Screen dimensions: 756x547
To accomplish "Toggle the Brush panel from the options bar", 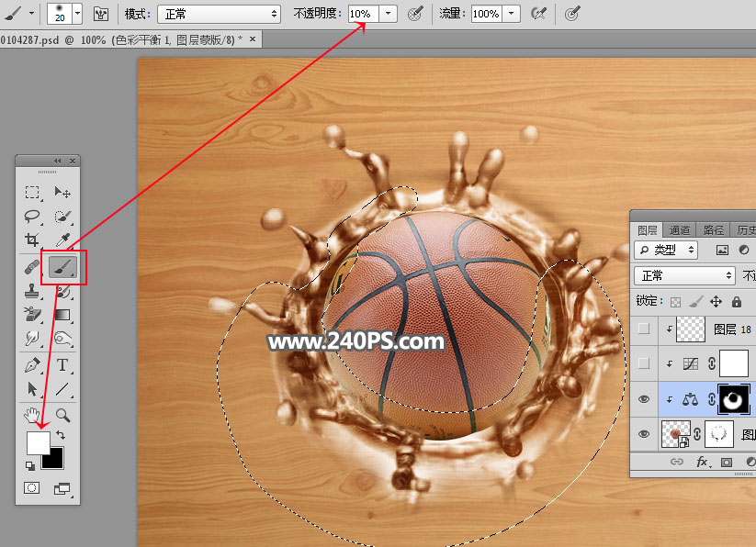I will (101, 14).
